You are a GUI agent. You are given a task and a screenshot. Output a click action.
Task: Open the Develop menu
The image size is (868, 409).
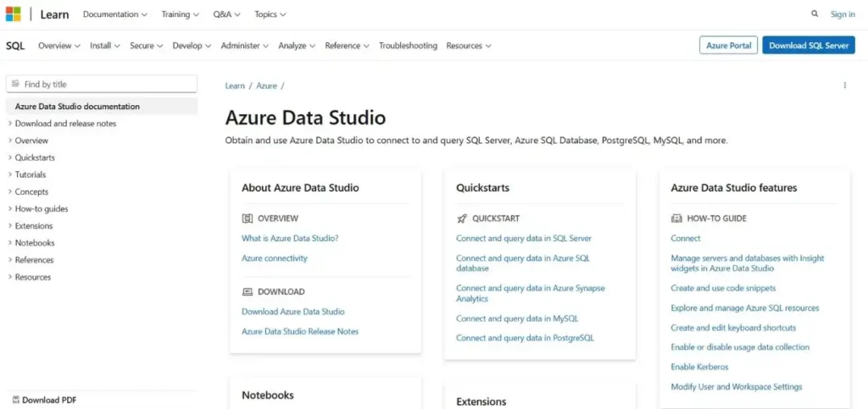point(192,46)
